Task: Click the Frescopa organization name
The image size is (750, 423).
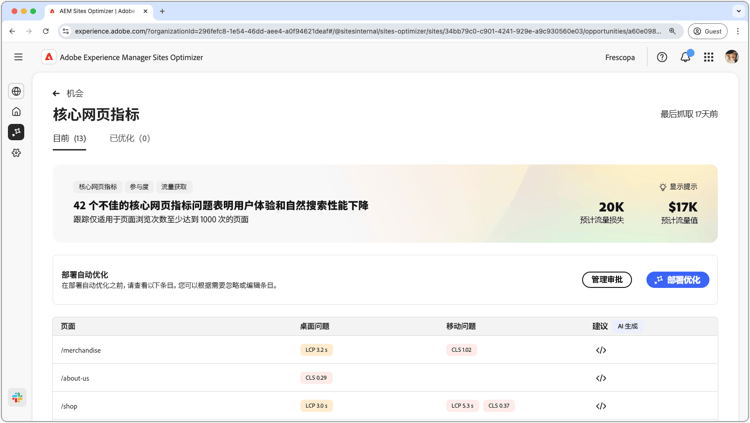Action: 620,57
